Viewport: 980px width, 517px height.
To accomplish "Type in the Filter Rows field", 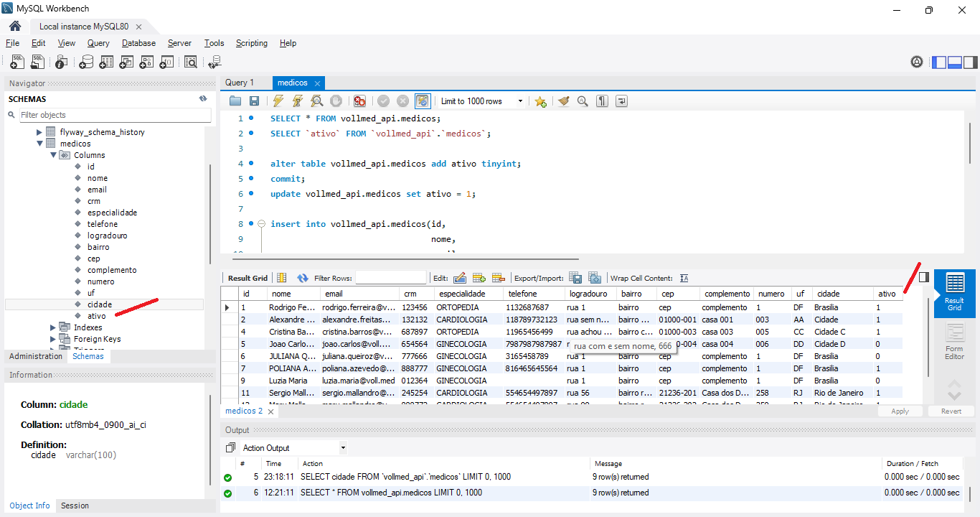I will point(391,278).
